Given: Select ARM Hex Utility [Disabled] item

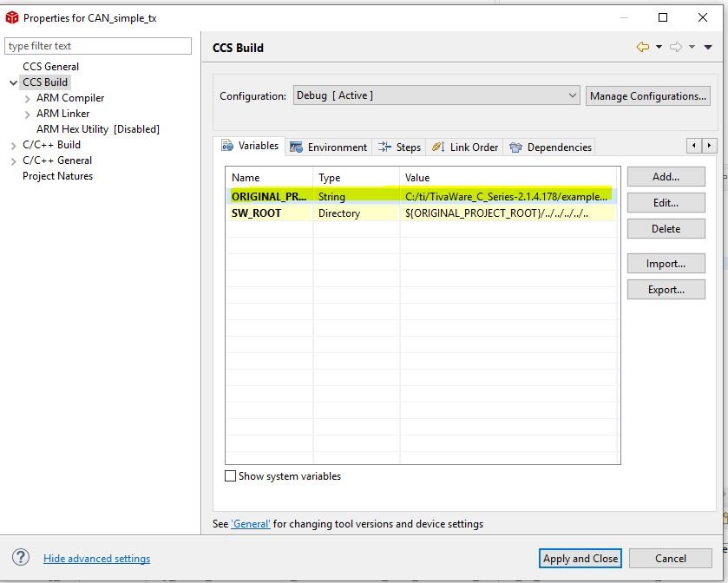Looking at the screenshot, I should click(x=98, y=129).
